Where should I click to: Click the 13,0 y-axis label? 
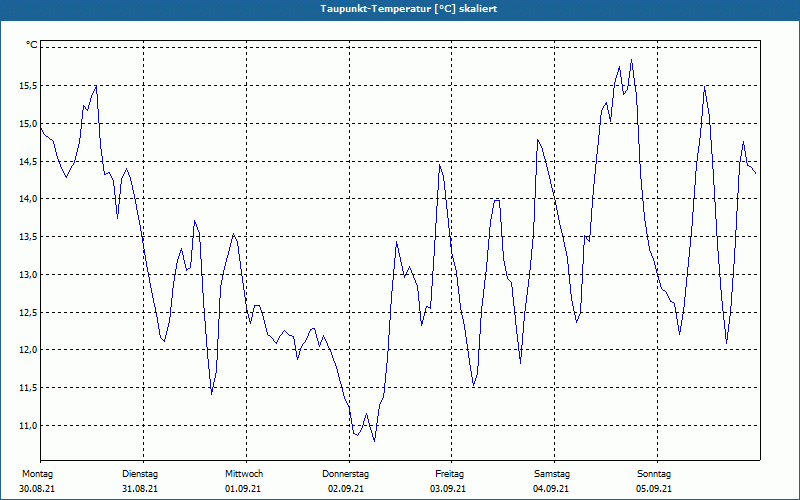[28, 274]
